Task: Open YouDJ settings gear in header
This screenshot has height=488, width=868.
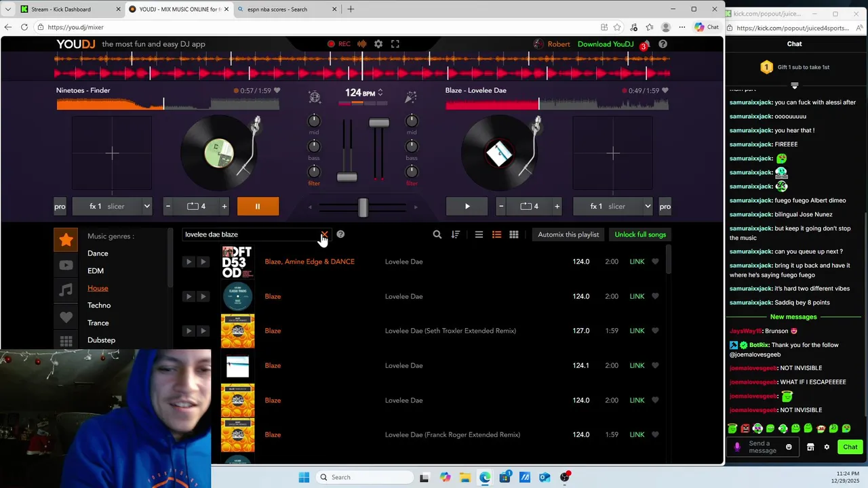Action: click(378, 44)
